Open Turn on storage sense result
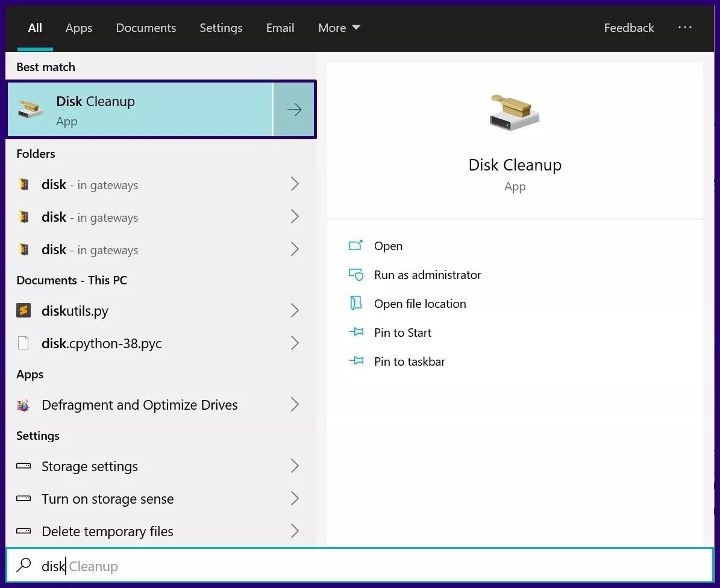This screenshot has width=720, height=588. 160,498
